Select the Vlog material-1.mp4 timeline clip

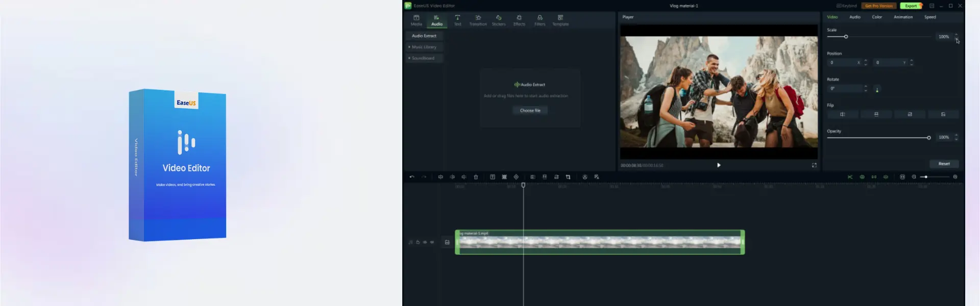(600, 242)
